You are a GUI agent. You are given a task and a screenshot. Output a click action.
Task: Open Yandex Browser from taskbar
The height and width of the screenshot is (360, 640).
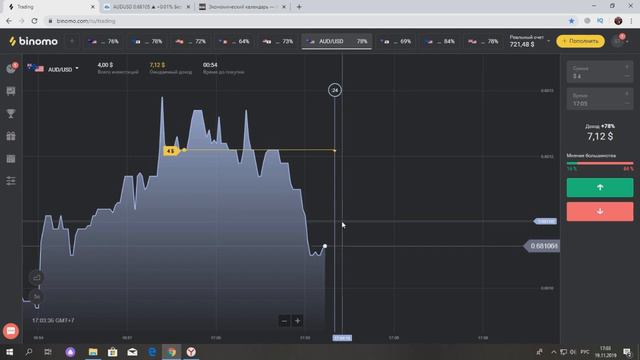191,352
